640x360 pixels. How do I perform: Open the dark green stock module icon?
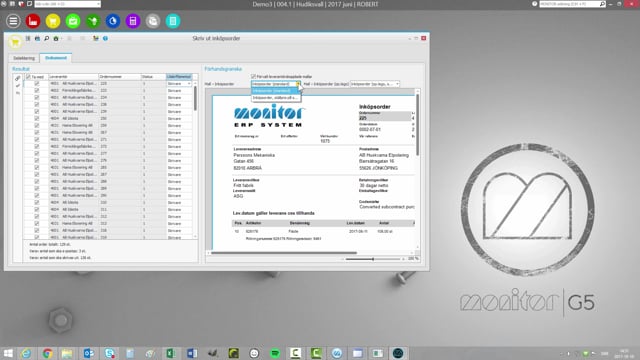[93, 21]
